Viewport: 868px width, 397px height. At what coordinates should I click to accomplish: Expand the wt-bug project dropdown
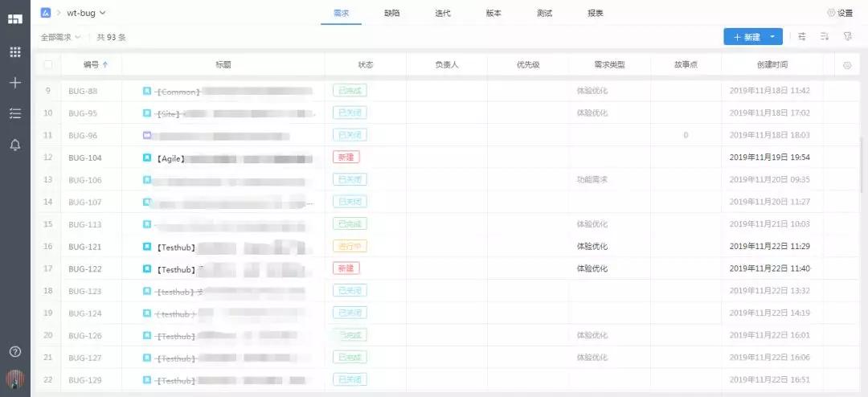click(86, 13)
